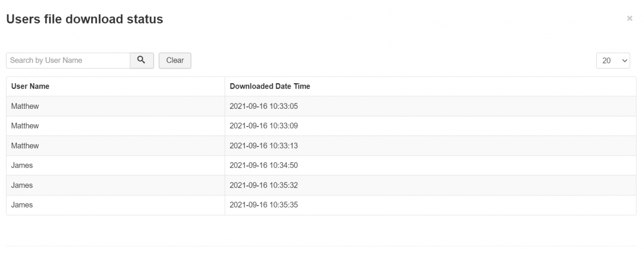644x259 pixels.
Task: Select Matthew in the 10:33:05 row
Action: pos(25,106)
